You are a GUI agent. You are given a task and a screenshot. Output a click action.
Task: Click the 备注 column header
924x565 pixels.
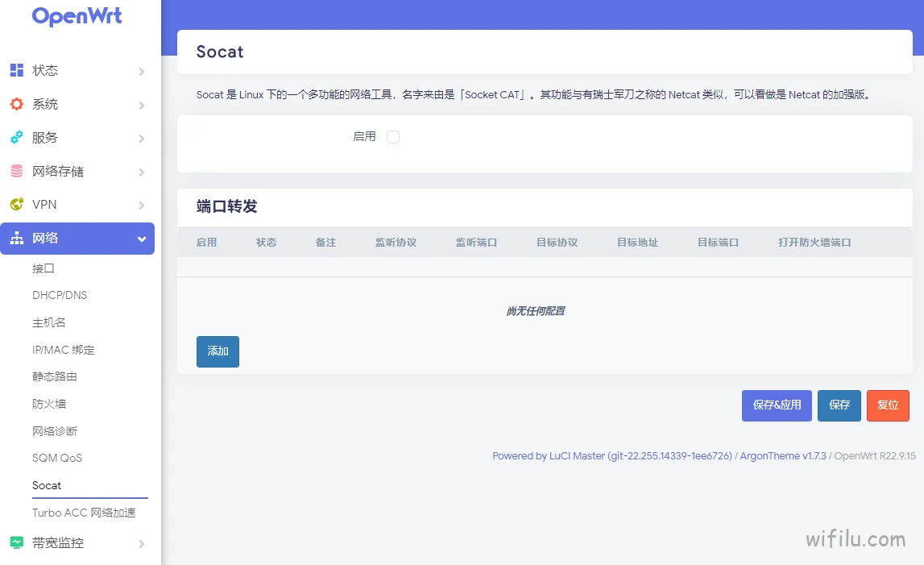coord(326,243)
